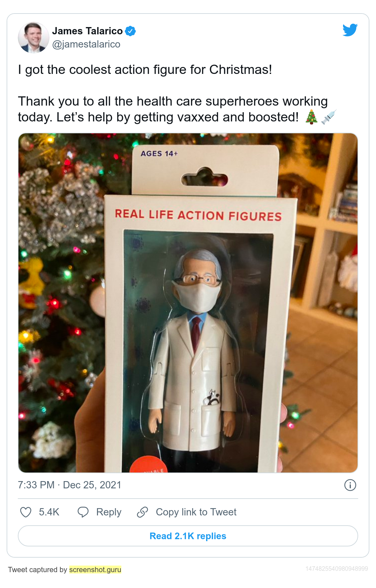
Task: Click the Twitter bird logo
Action: point(350,30)
